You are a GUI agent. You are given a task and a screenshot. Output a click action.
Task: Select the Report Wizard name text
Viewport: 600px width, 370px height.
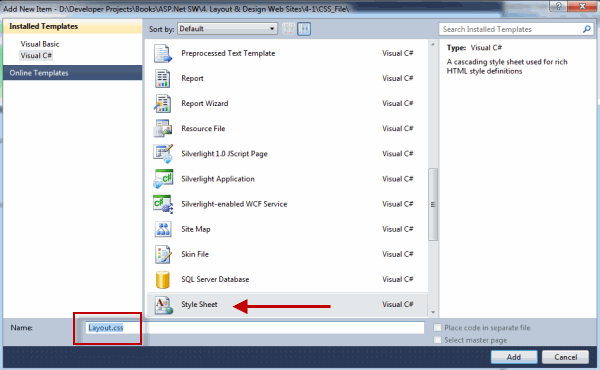pos(205,104)
